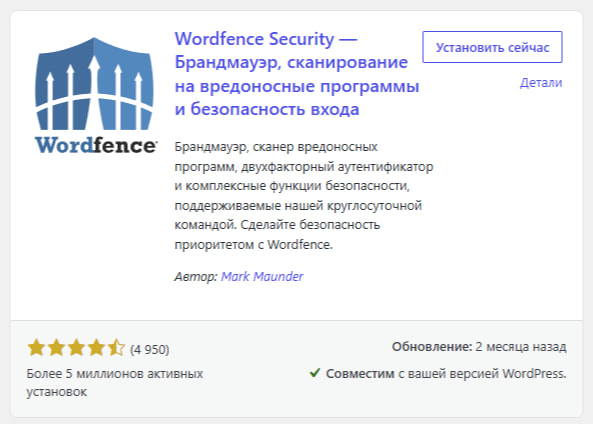Open the Wordfence Security plugin title link

pyautogui.click(x=297, y=74)
